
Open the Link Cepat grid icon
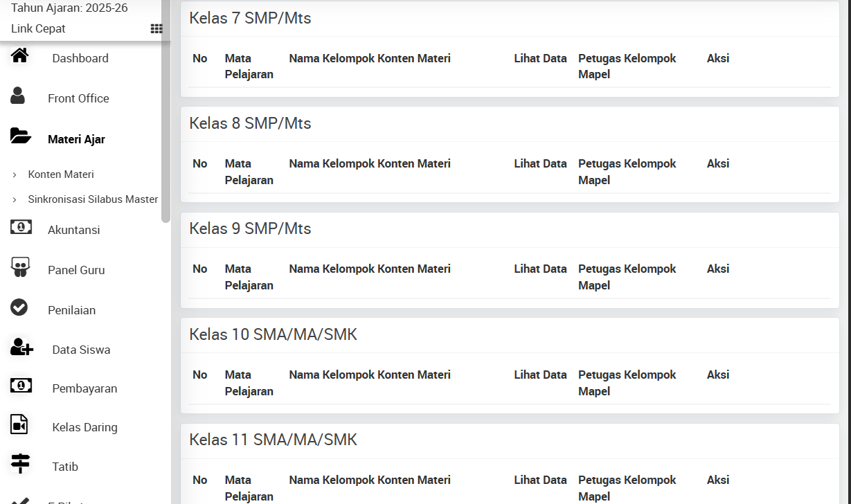tap(156, 28)
